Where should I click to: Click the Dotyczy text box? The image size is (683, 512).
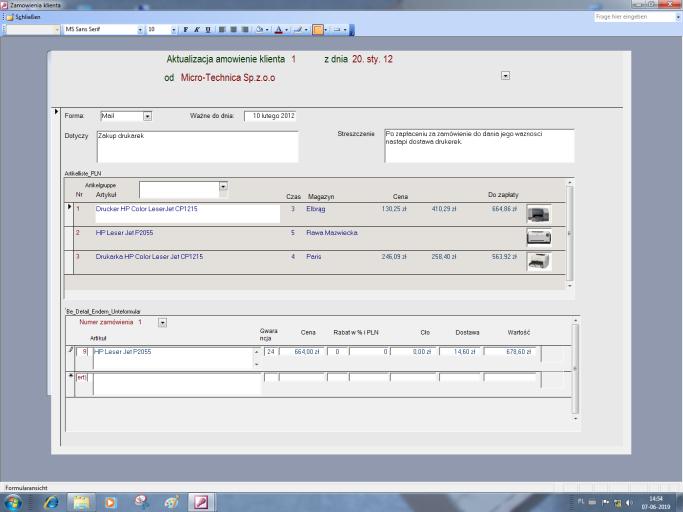coord(197,146)
